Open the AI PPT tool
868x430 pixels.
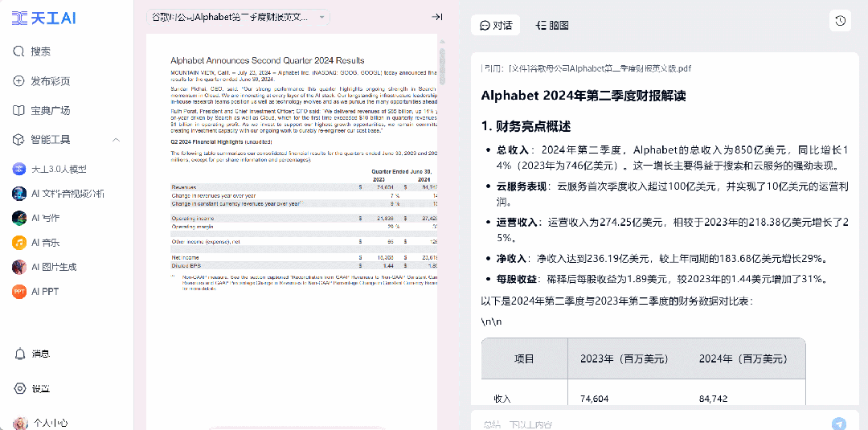click(x=45, y=292)
